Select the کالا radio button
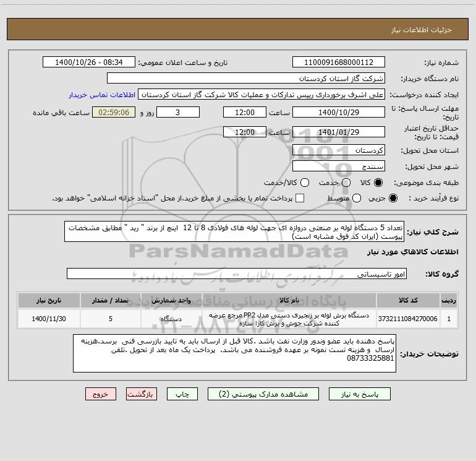This screenshot has height=461, width=476. click(x=378, y=183)
